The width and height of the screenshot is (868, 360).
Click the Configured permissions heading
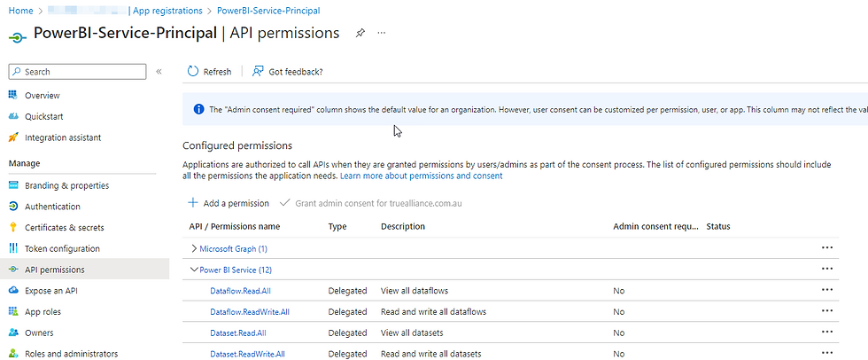tap(237, 146)
